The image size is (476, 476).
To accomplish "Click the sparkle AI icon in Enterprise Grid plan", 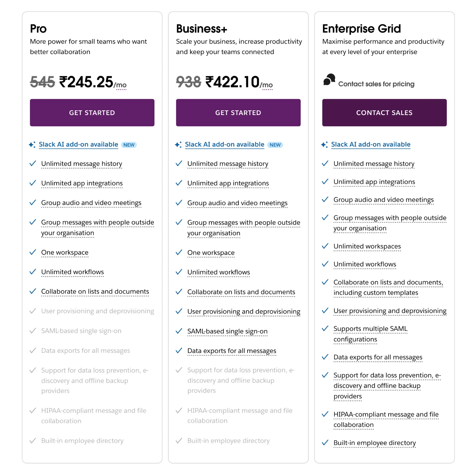I will coord(324,145).
